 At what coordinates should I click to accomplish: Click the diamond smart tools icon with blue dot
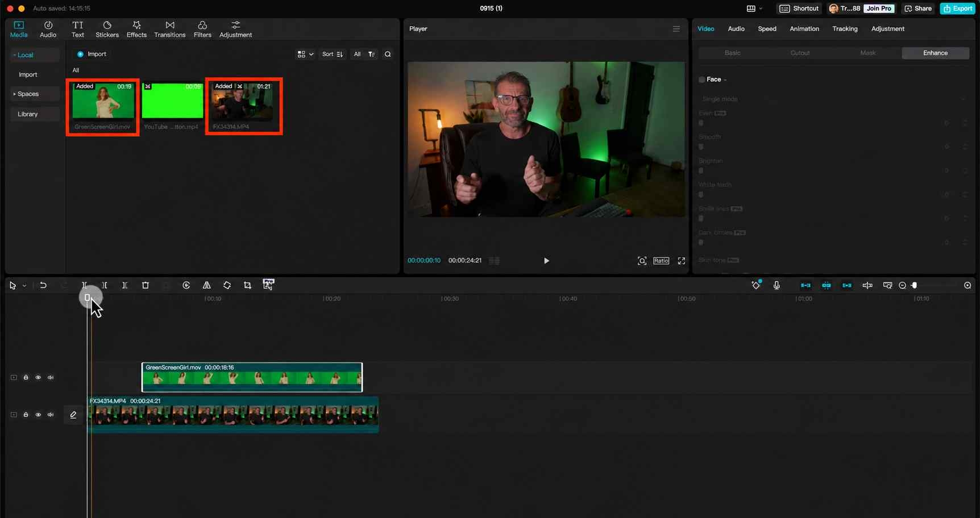point(756,285)
